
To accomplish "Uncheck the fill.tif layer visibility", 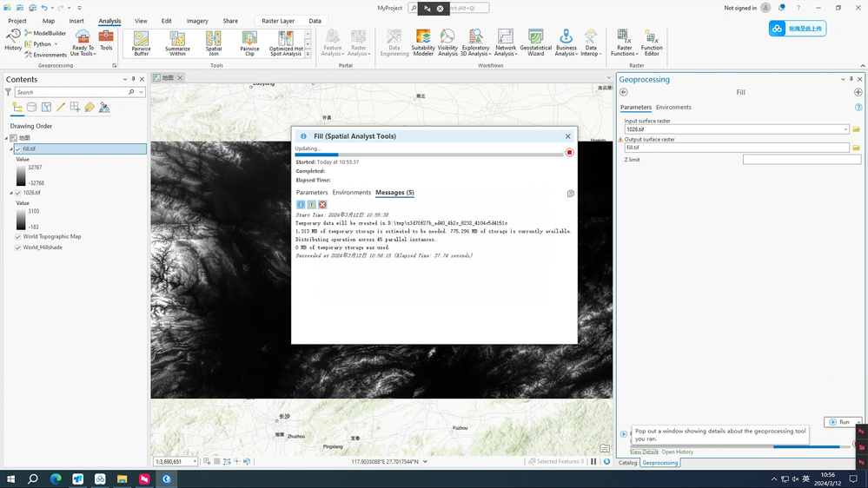I will pyautogui.click(x=18, y=149).
